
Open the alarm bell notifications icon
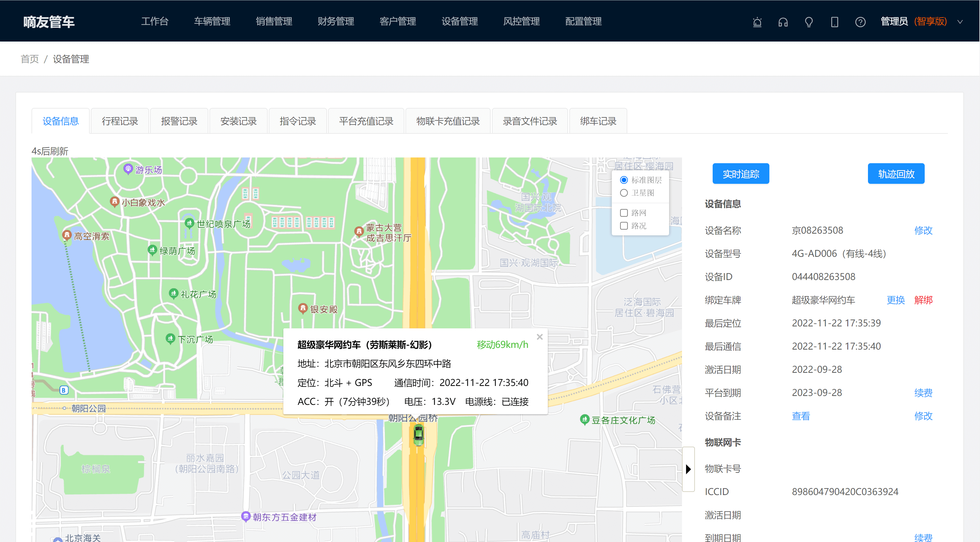757,22
